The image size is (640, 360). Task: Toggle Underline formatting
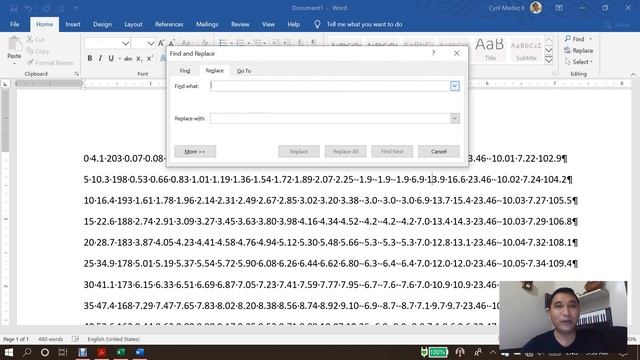tap(111, 58)
